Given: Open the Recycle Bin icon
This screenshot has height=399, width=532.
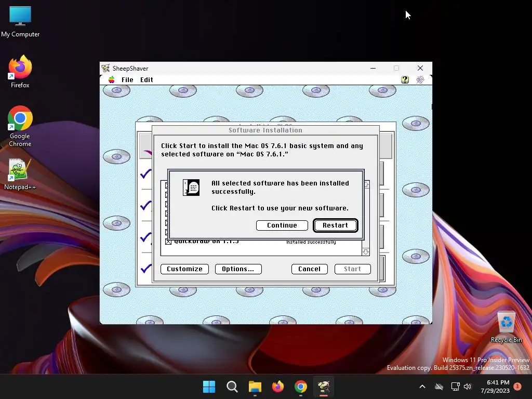Looking at the screenshot, I should click(x=506, y=327).
